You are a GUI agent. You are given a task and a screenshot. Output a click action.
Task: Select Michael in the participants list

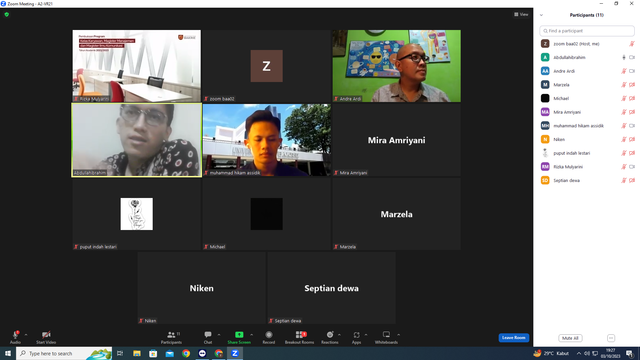(x=587, y=98)
